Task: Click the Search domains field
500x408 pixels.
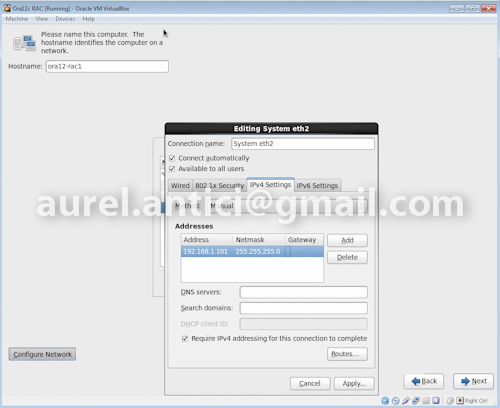Action: click(x=304, y=308)
